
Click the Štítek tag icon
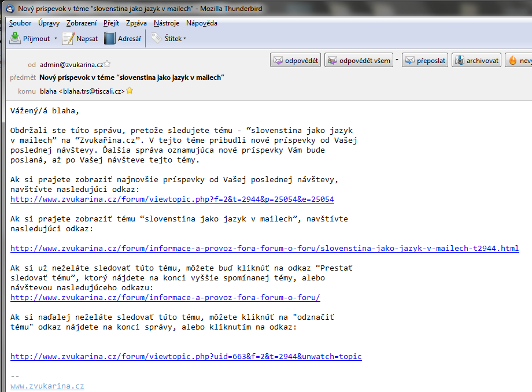point(156,39)
